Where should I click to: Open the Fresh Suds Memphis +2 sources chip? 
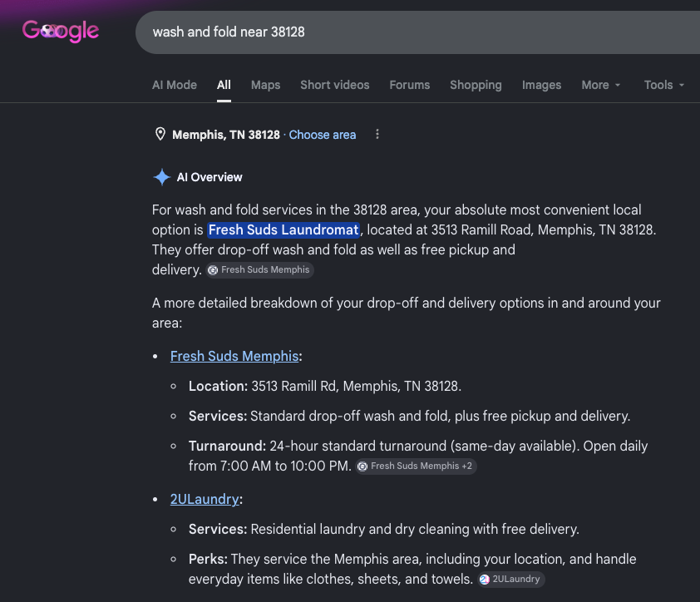[x=416, y=466]
